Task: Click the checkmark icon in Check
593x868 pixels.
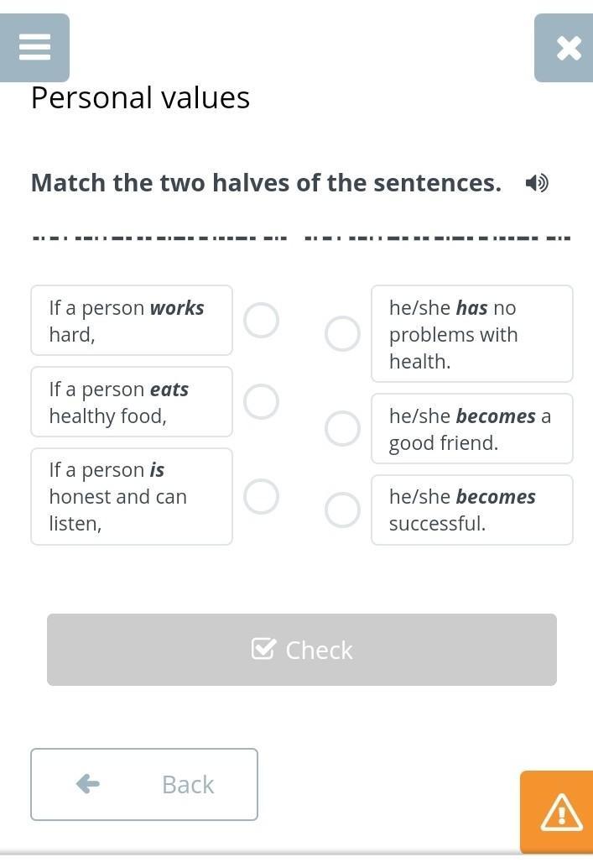Action: pyautogui.click(x=263, y=649)
